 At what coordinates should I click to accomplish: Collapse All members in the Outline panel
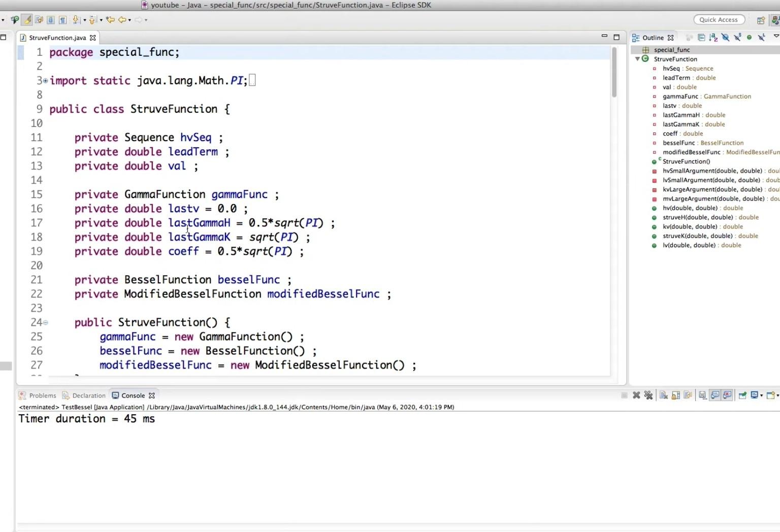tap(701, 37)
